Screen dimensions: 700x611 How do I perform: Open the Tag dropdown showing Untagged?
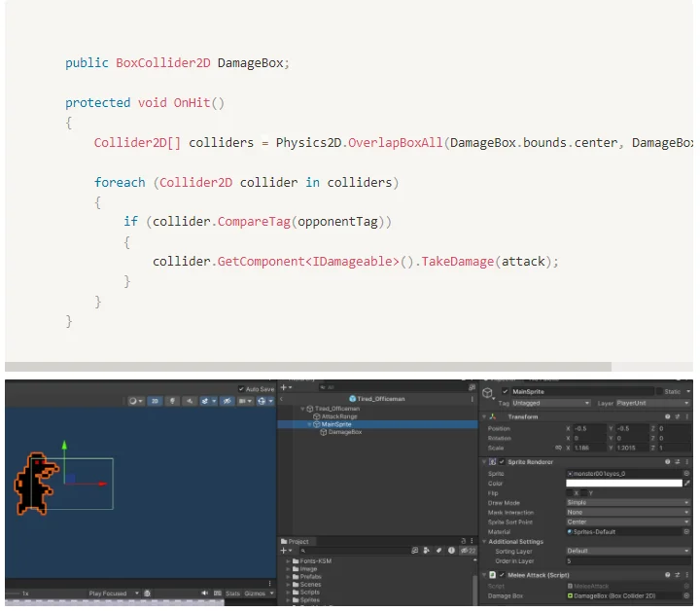click(x=550, y=403)
